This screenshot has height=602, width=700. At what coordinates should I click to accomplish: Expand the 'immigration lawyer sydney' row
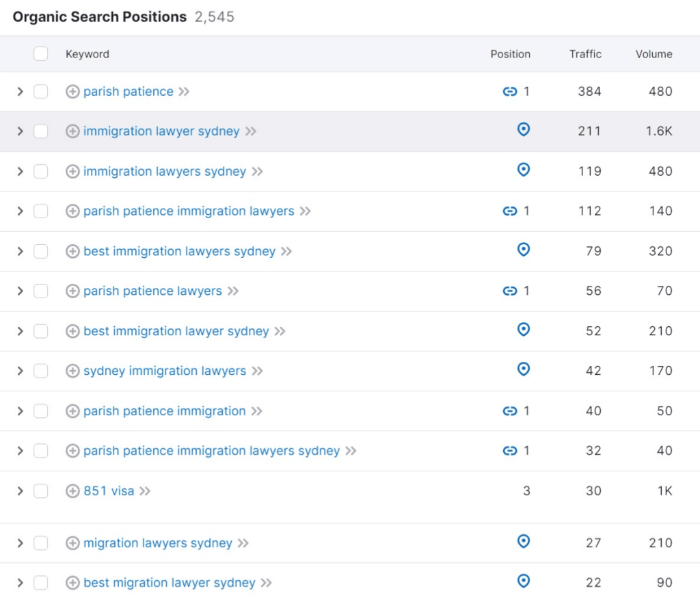pos(20,131)
